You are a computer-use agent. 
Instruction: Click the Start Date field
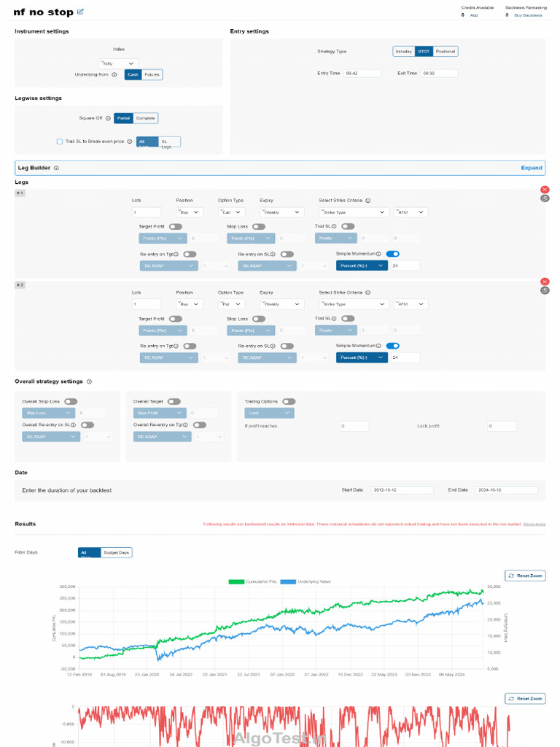click(x=402, y=490)
